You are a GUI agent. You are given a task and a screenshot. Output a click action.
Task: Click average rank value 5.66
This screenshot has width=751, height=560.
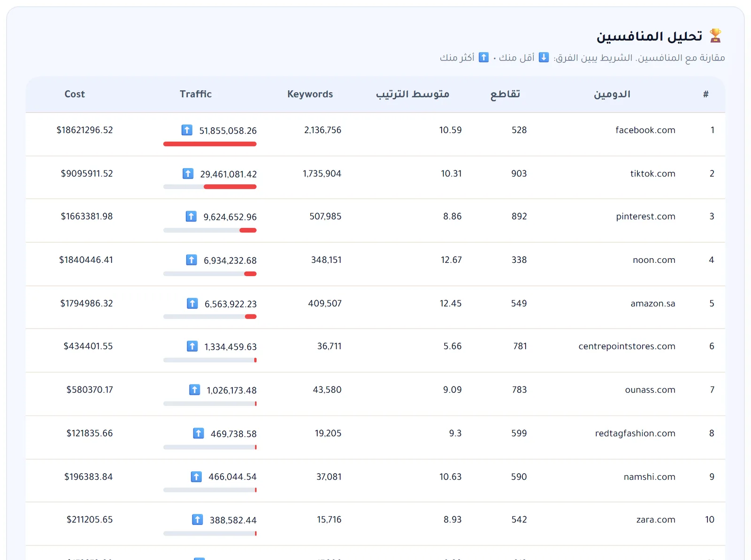(452, 346)
